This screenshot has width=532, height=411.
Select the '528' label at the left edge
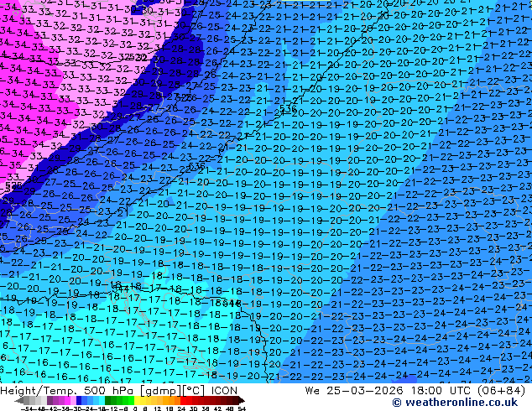(13, 185)
